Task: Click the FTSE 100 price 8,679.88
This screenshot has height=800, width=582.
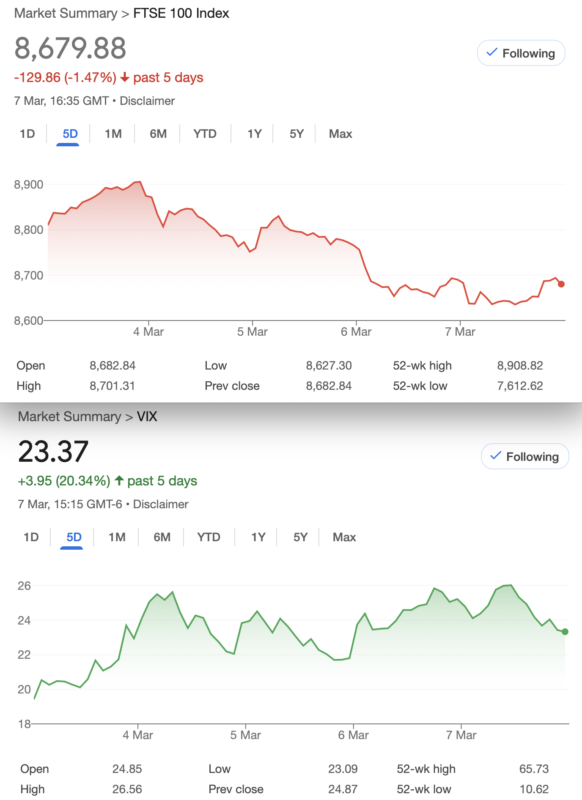Action: click(x=70, y=48)
